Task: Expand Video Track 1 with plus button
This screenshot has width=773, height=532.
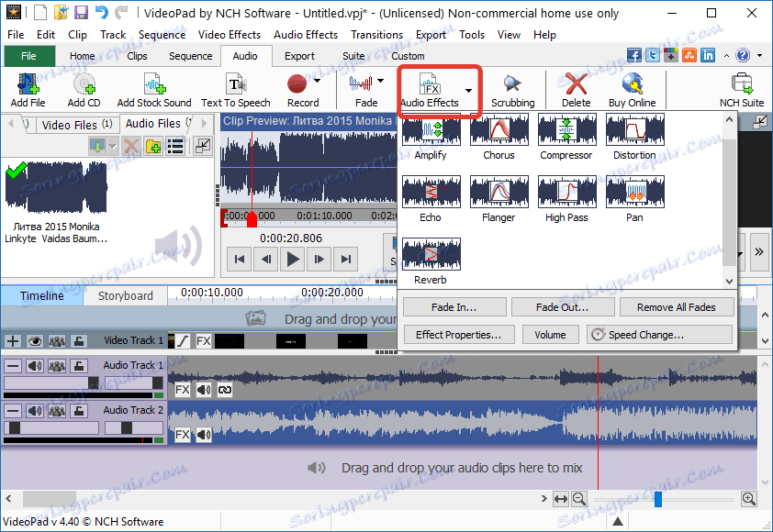Action: click(13, 341)
